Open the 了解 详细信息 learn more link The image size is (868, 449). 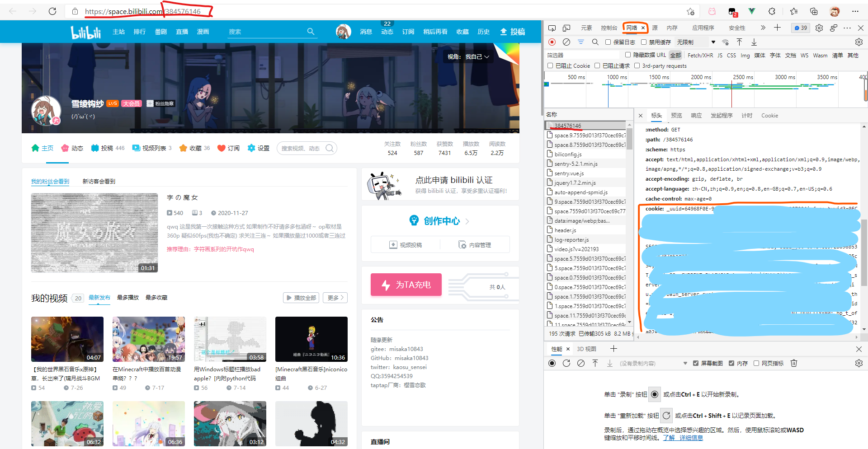tap(683, 438)
